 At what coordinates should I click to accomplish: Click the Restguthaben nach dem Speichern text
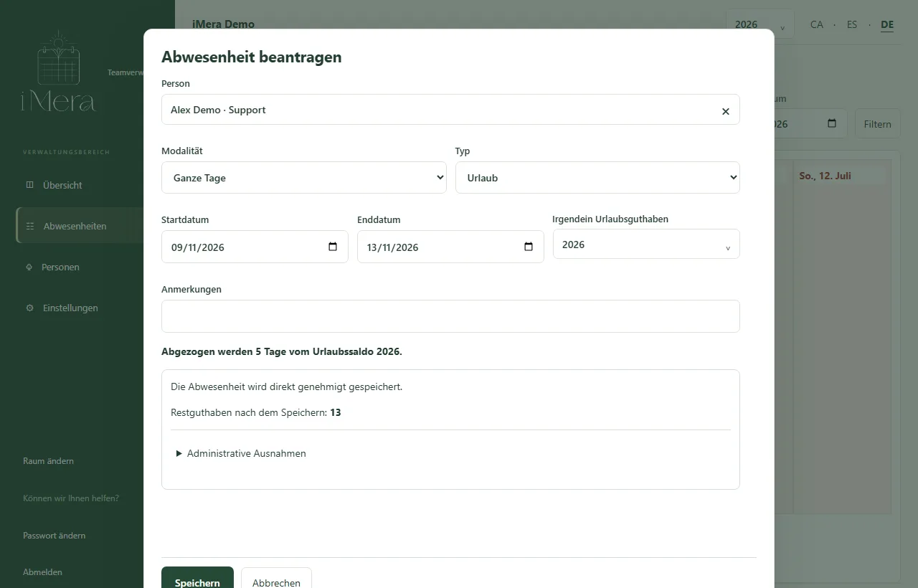coord(255,412)
